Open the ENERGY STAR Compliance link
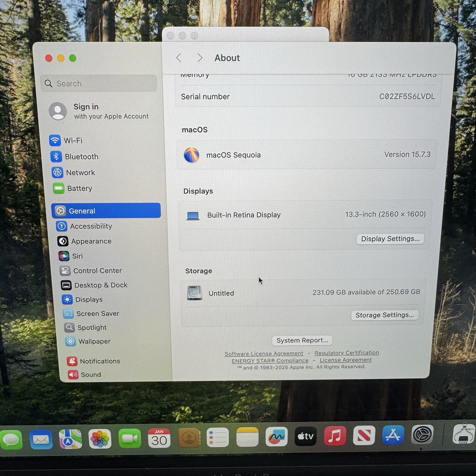Viewport: 476px width, 476px height. 270,361
